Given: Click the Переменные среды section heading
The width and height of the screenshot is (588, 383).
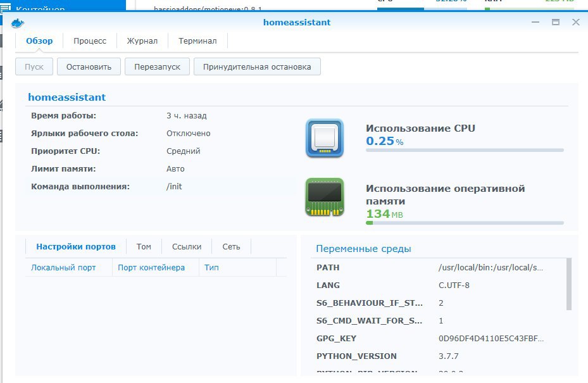Looking at the screenshot, I should pyautogui.click(x=363, y=249).
